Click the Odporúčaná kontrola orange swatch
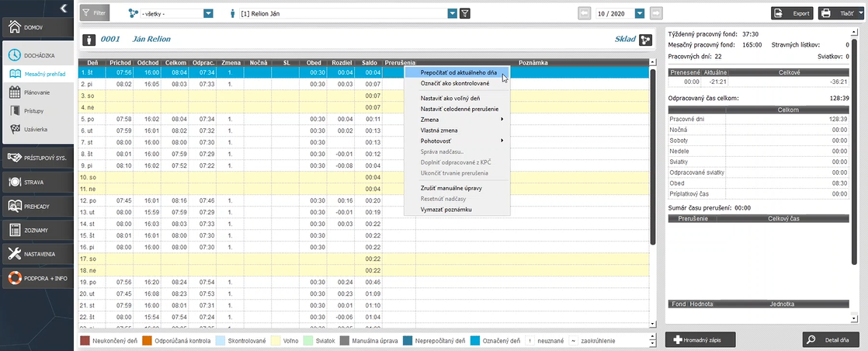The image size is (868, 351). pos(148,341)
